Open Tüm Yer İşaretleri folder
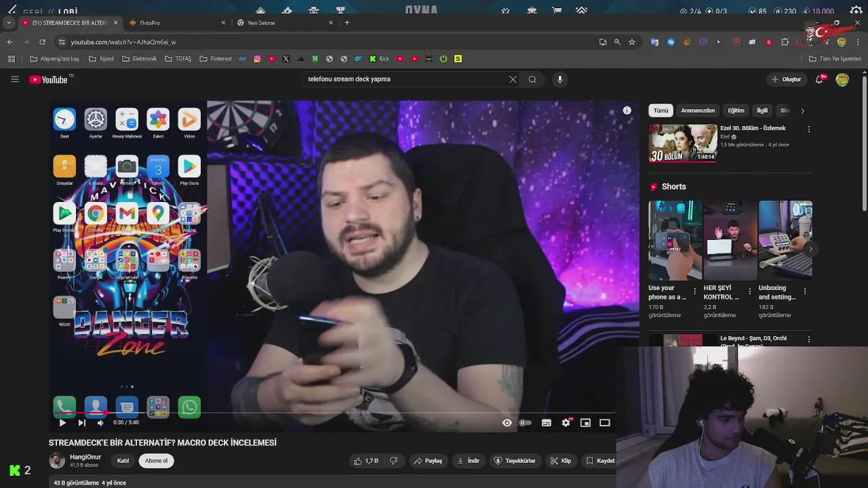The image size is (868, 488). pyautogui.click(x=835, y=59)
